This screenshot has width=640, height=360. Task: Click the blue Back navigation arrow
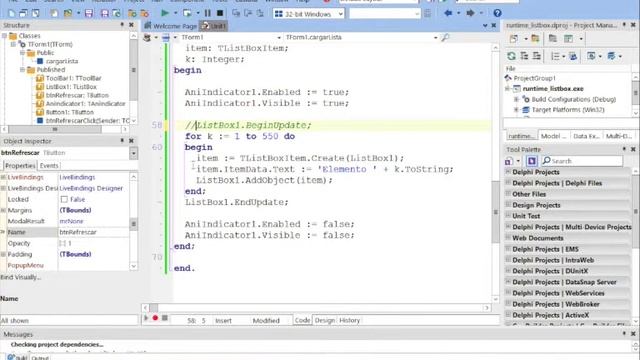click(x=448, y=13)
